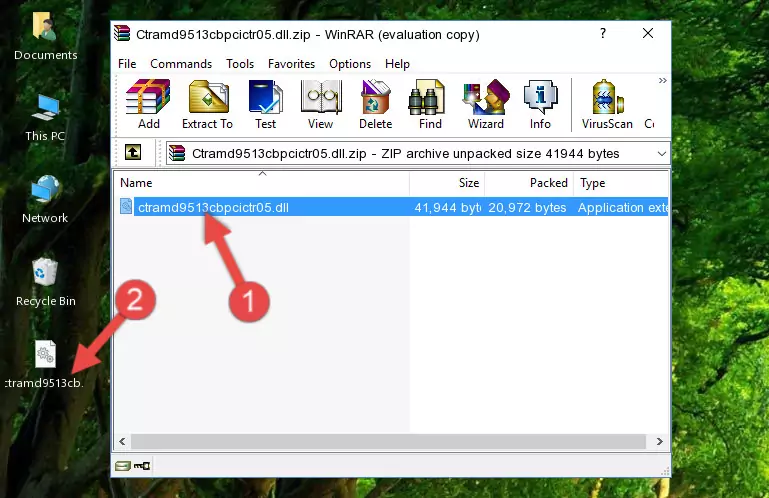The height and width of the screenshot is (498, 769).
Task: Click the dll file icon in the list
Action: point(126,207)
